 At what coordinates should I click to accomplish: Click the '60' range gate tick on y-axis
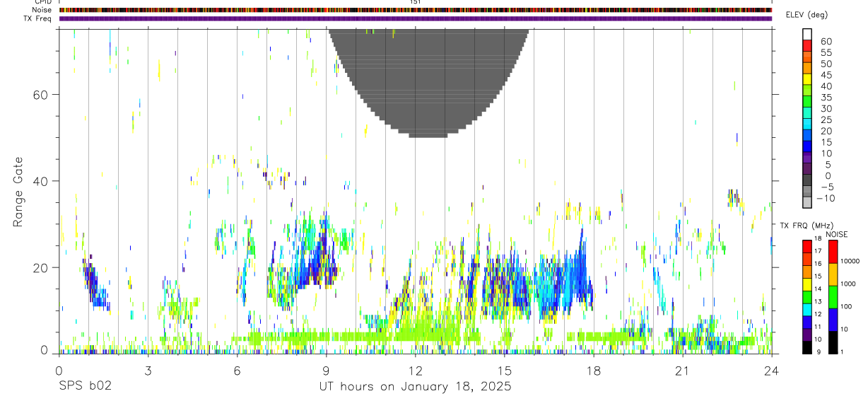tap(40, 95)
